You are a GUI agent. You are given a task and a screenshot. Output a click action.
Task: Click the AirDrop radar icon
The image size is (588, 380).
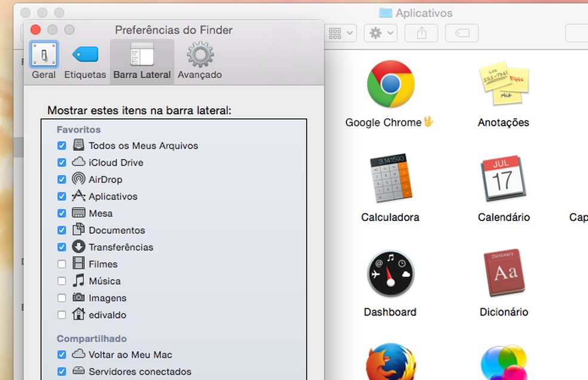click(78, 179)
